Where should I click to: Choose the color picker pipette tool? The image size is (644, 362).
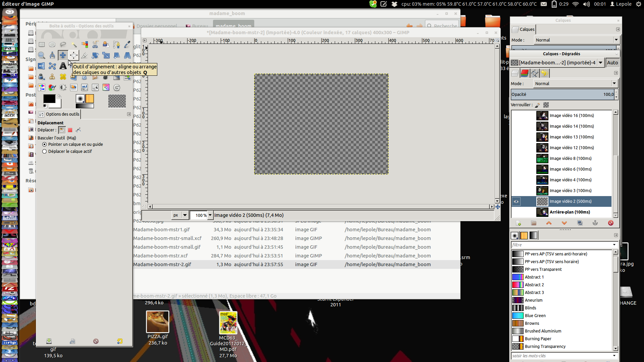(x=127, y=45)
